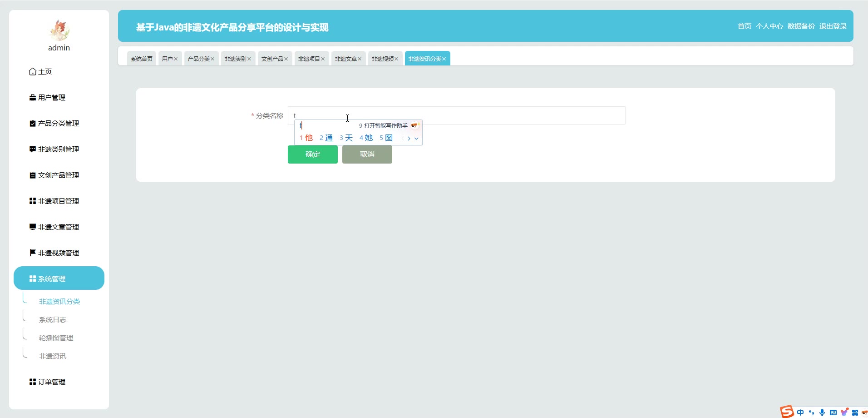Choose candidate 1 他 in the IME popup
The height and width of the screenshot is (418, 868).
pyautogui.click(x=306, y=138)
